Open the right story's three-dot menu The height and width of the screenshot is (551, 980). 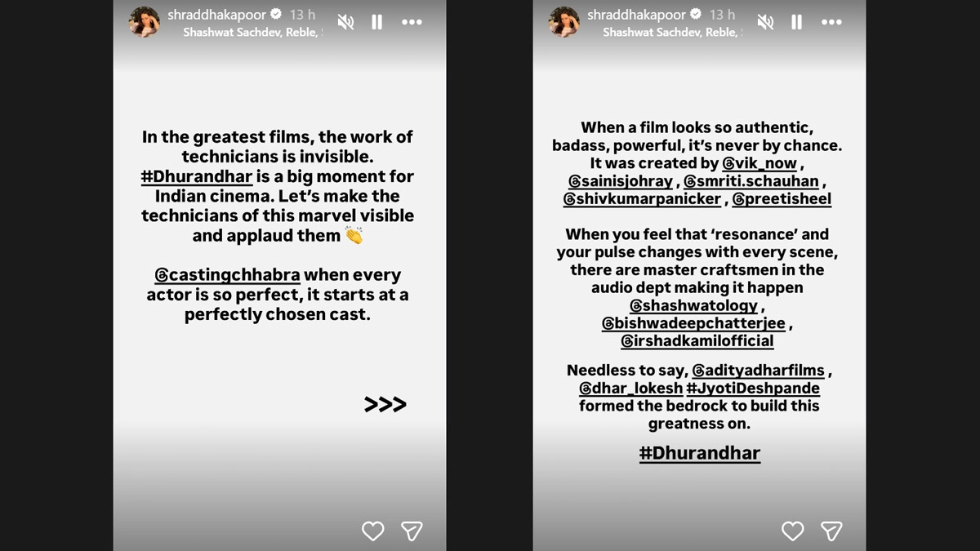(831, 22)
